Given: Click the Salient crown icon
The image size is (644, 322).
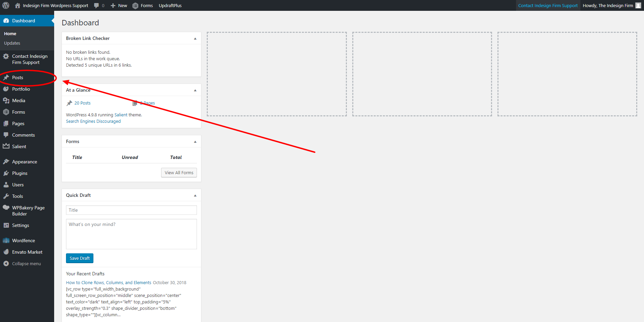Looking at the screenshot, I should [6, 146].
